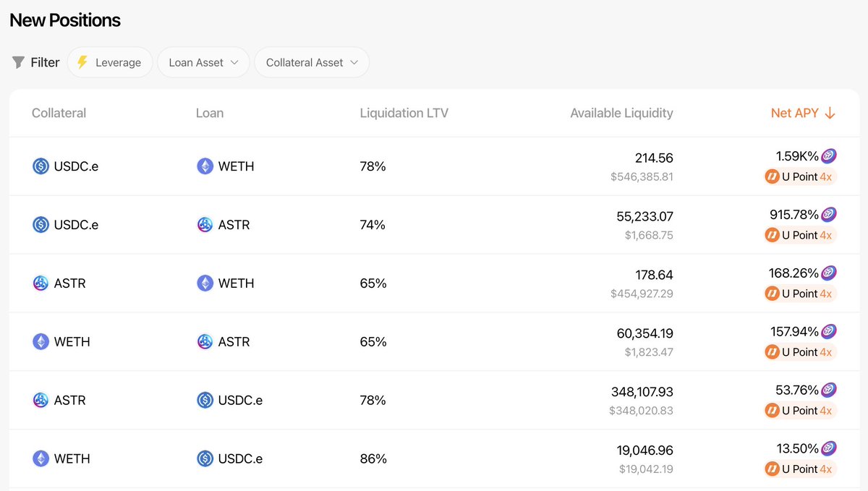Open the Collateral Asset dropdown

[x=312, y=63]
